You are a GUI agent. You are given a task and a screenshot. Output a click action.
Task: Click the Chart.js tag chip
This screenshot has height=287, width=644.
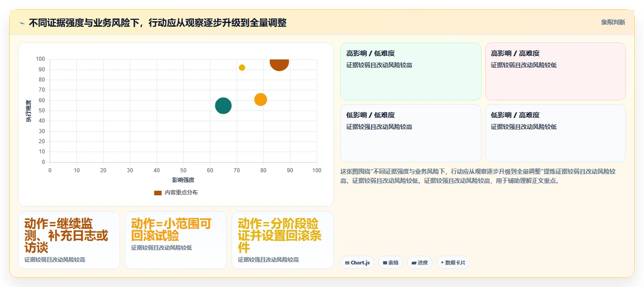pos(357,263)
